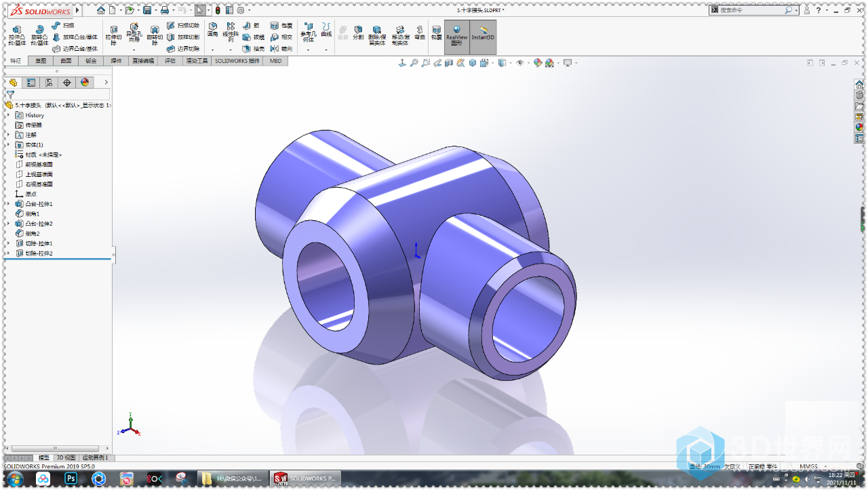Screen dimensions: 868x490
Task: Toggle RealView 图形 graphics
Action: 456,36
